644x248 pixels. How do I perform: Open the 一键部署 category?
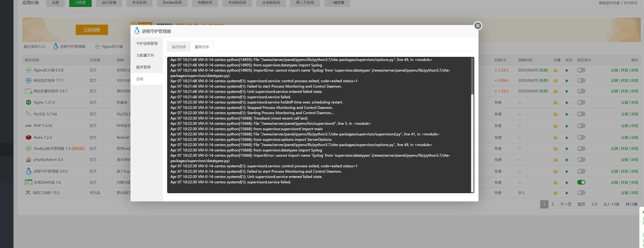pyautogui.click(x=337, y=3)
